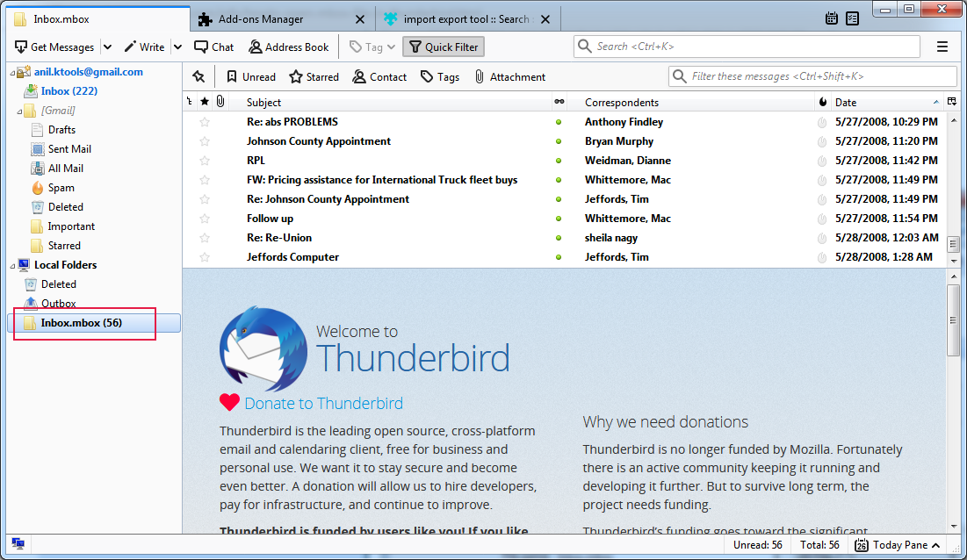This screenshot has height=560, width=967.
Task: Focus the Filter these messages field
Action: pos(812,76)
